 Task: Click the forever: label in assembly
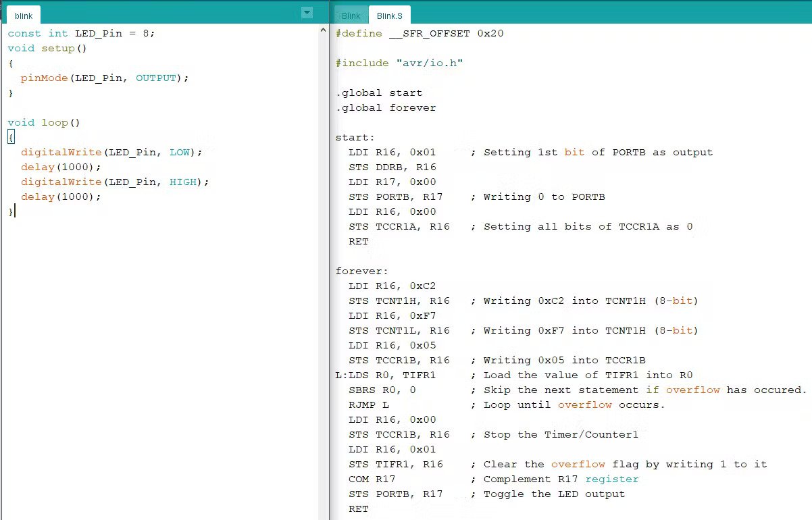[361, 271]
